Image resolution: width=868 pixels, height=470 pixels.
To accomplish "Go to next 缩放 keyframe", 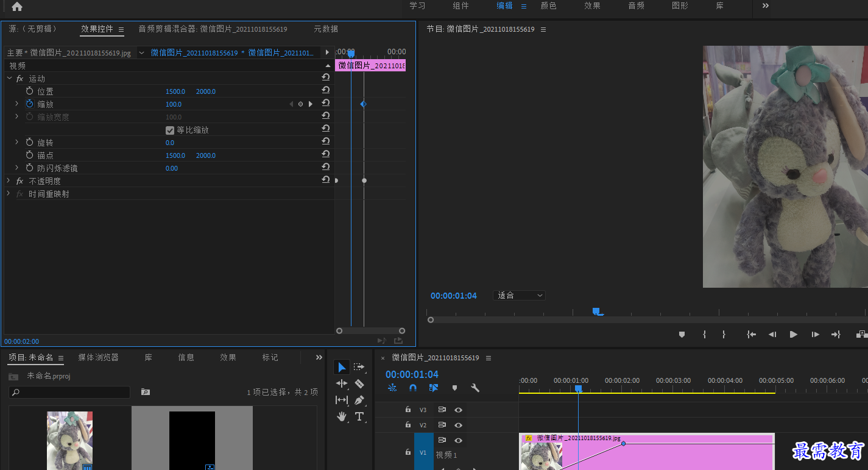I will coord(311,104).
